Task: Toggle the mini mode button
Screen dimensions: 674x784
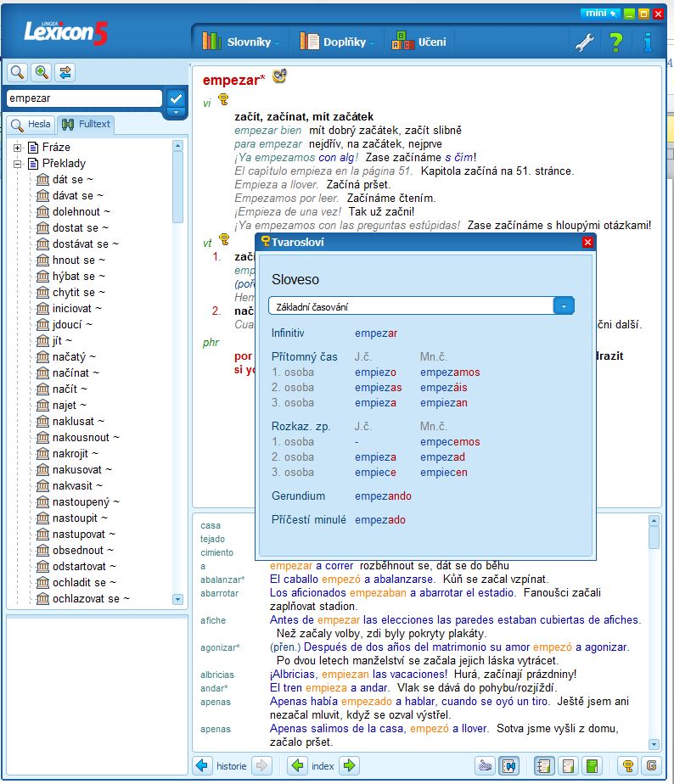Action: [x=599, y=14]
